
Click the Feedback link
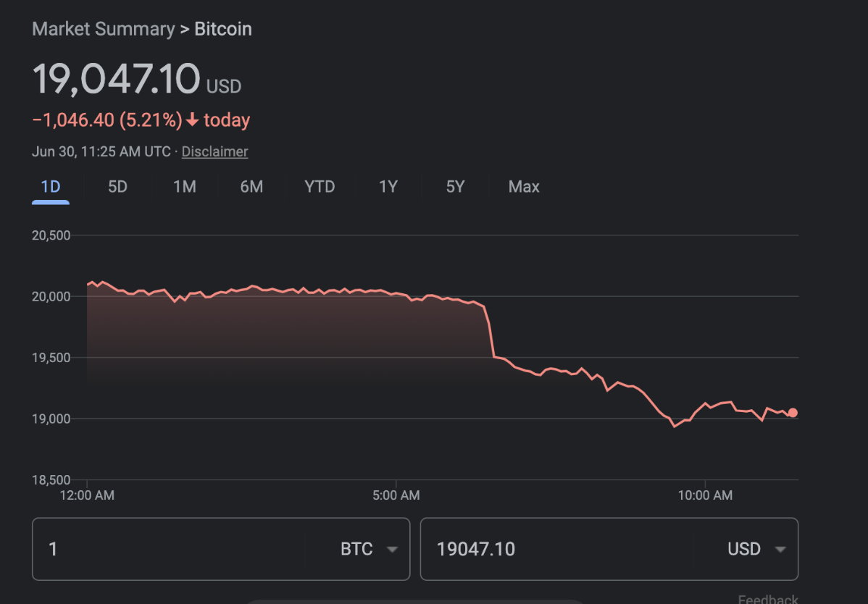pyautogui.click(x=767, y=599)
